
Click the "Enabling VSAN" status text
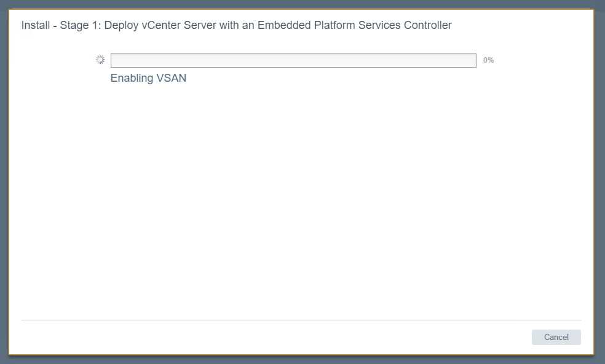pyautogui.click(x=148, y=78)
